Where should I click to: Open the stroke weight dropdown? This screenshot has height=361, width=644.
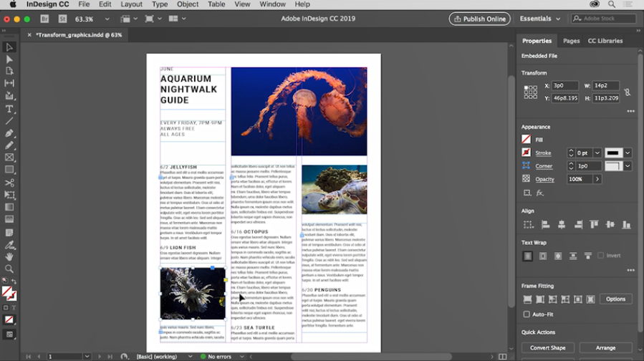click(597, 153)
